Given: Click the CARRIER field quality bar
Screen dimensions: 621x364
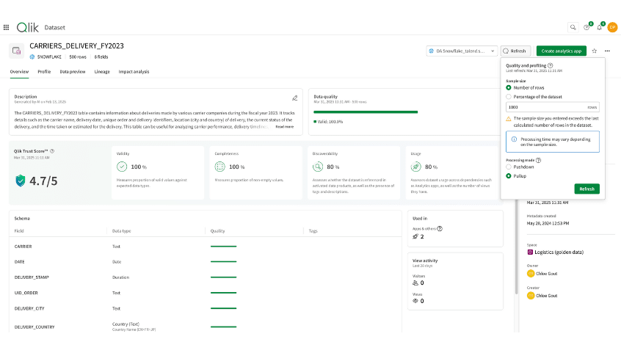Looking at the screenshot, I should coord(223,247).
